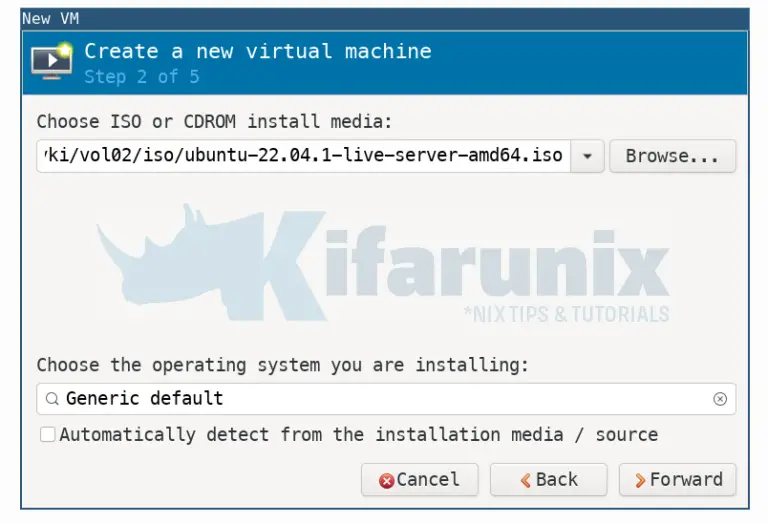Click the new virtual machine monitor icon

52,61
